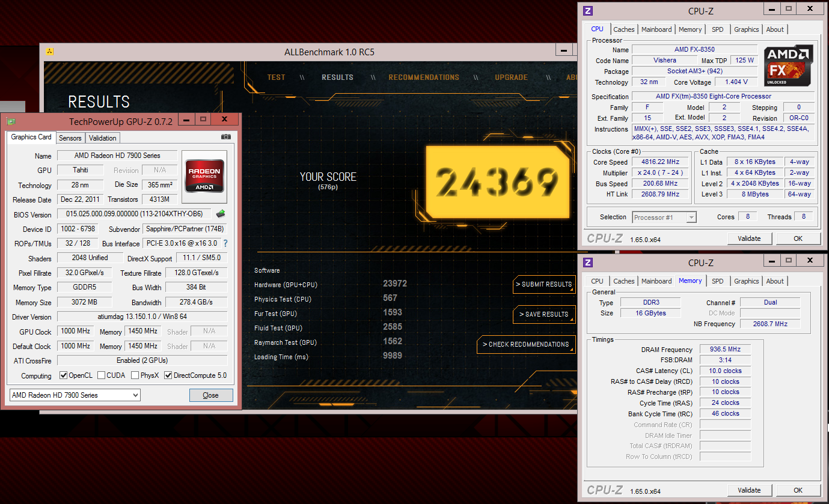Screen dimensions: 829x504
Task: Open the RESULTS section in ALLBenchmark
Action: click(x=337, y=77)
